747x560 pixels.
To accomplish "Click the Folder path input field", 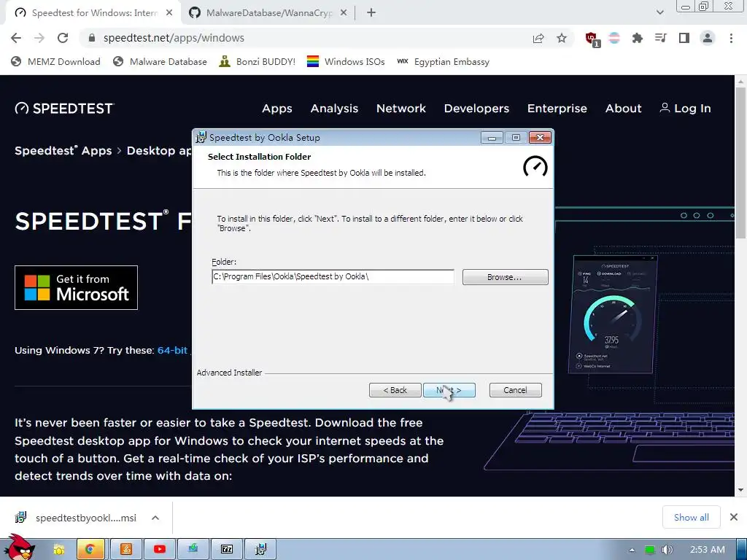I will click(x=333, y=276).
